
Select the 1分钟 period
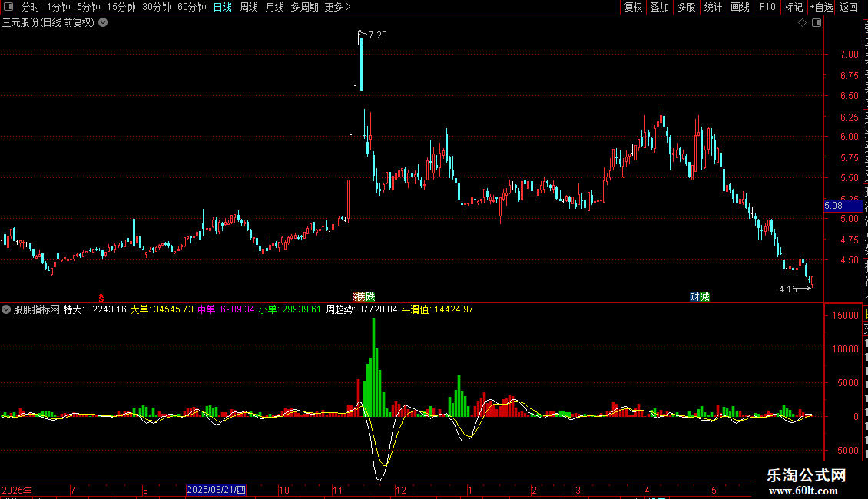pos(58,7)
